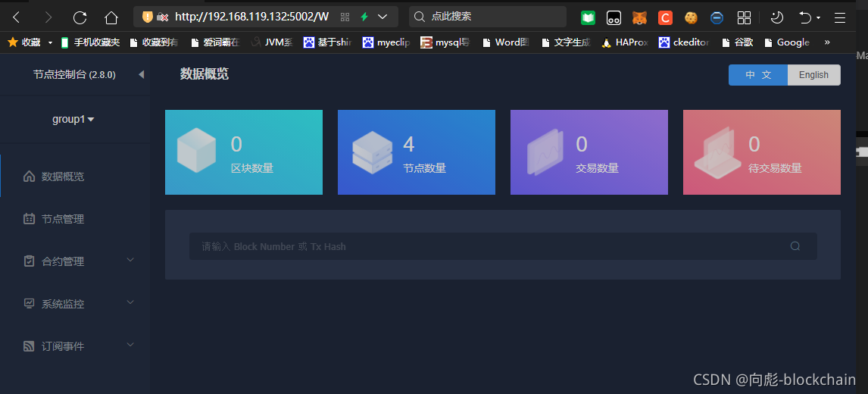Open the 手机收藏夹 bookmark
The width and height of the screenshot is (868, 394).
(91, 42)
